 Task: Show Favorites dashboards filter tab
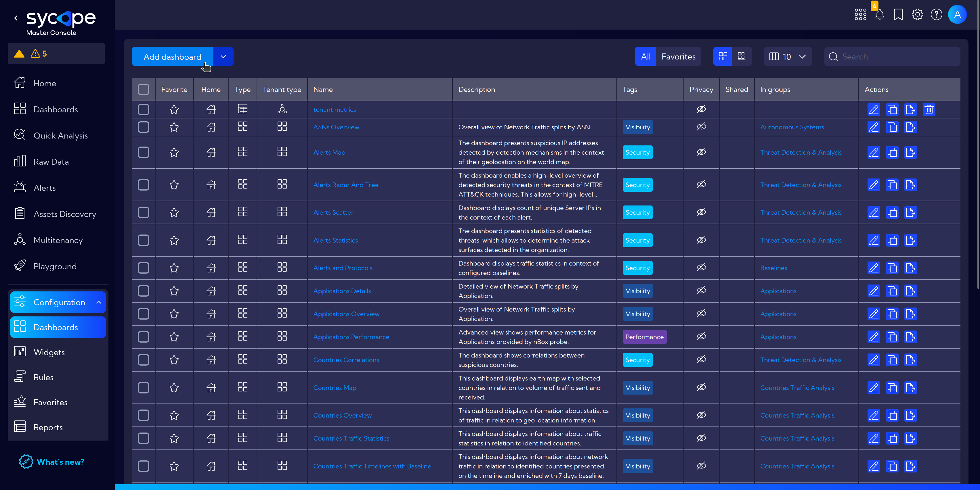coord(678,57)
